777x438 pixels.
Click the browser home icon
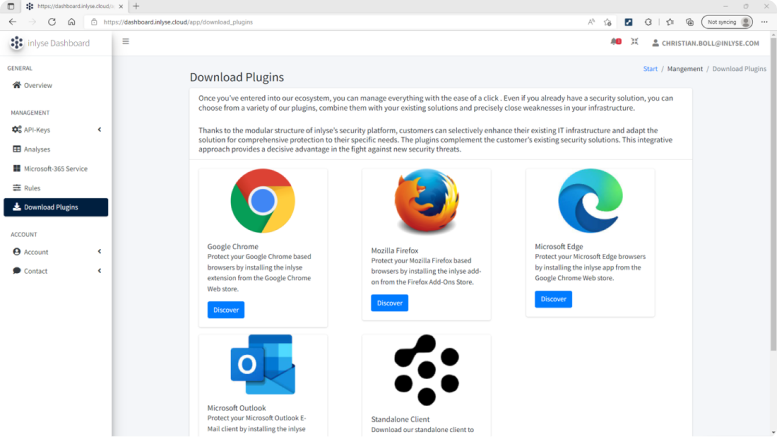coord(71,22)
